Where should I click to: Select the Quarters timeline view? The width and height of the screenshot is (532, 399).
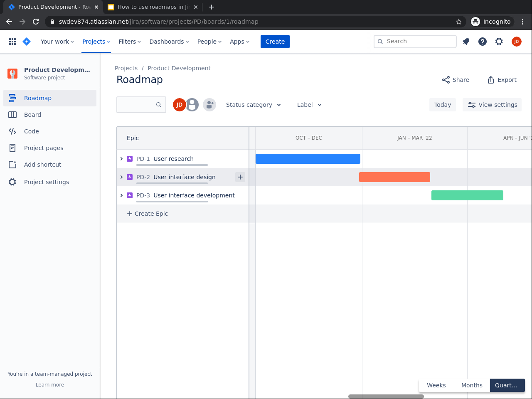tap(507, 385)
